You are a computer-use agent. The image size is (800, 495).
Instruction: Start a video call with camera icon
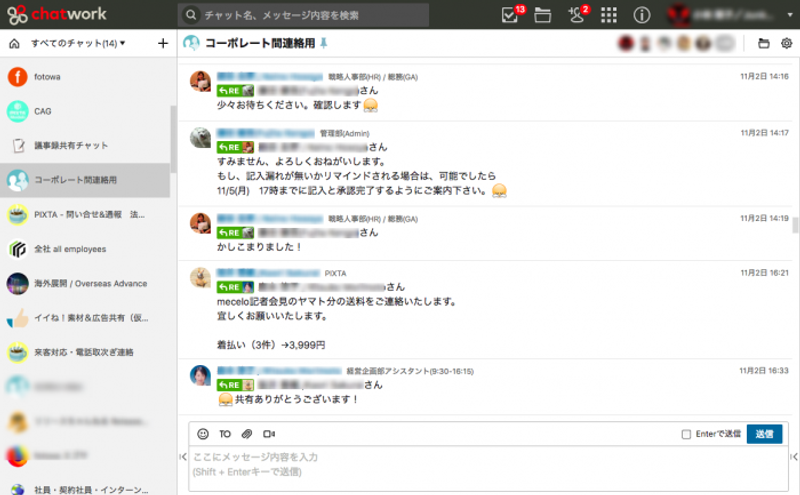(268, 434)
